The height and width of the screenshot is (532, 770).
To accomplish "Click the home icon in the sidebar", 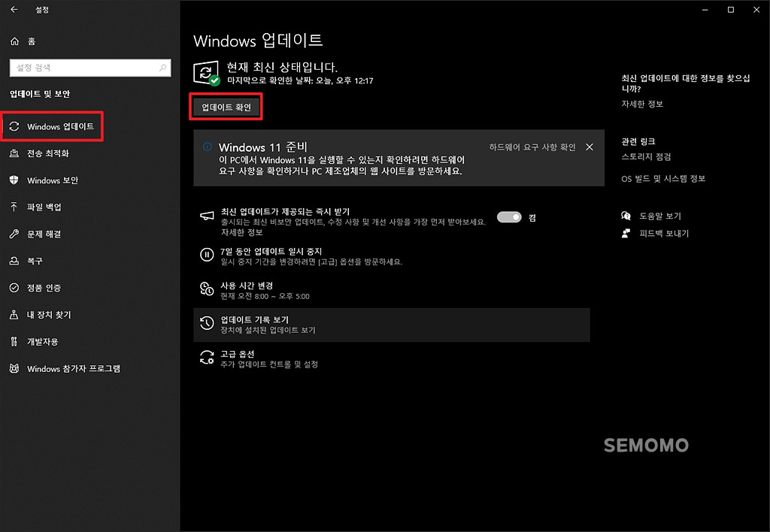I will pyautogui.click(x=15, y=41).
